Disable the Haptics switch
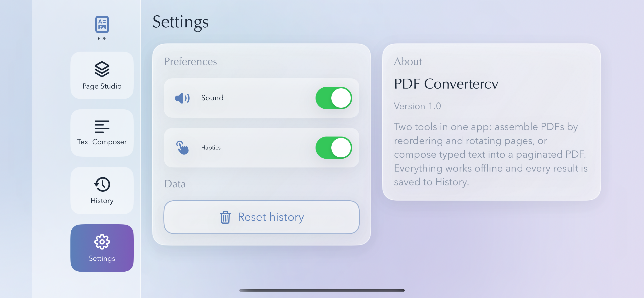644x298 pixels. (334, 148)
